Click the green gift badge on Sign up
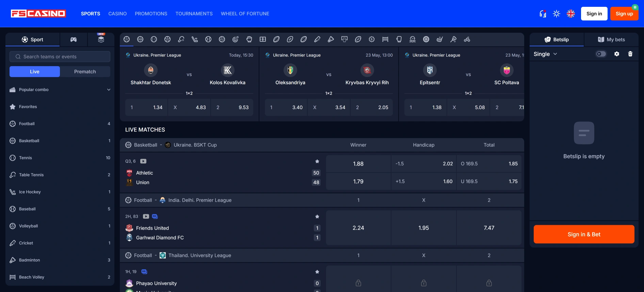Screen dimensions: 644x292 [635, 7]
